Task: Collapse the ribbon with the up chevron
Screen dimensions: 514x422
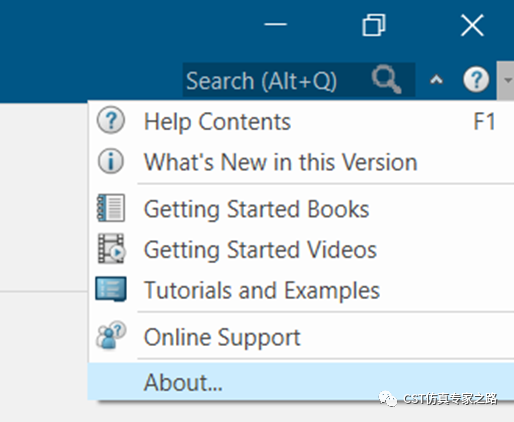Action: coord(436,80)
